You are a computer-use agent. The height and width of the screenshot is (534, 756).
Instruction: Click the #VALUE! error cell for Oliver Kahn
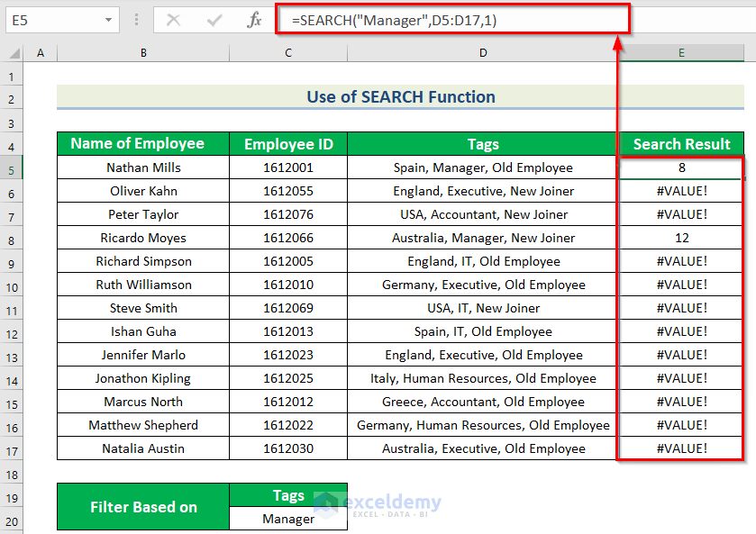[681, 191]
